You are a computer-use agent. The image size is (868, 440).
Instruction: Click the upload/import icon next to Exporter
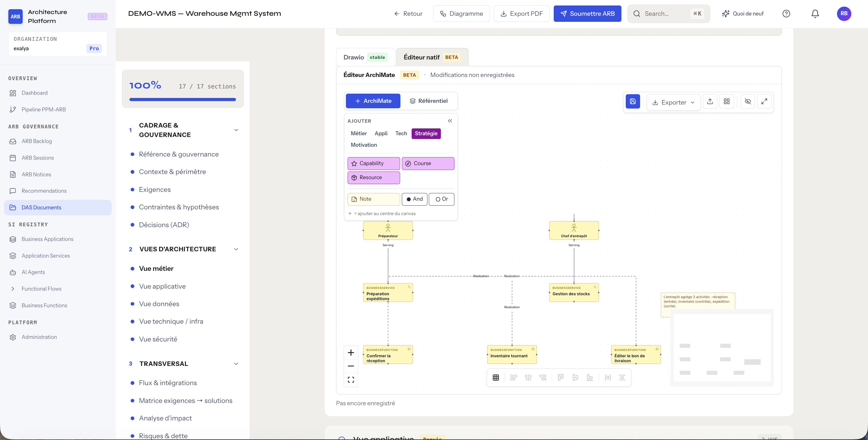point(710,101)
